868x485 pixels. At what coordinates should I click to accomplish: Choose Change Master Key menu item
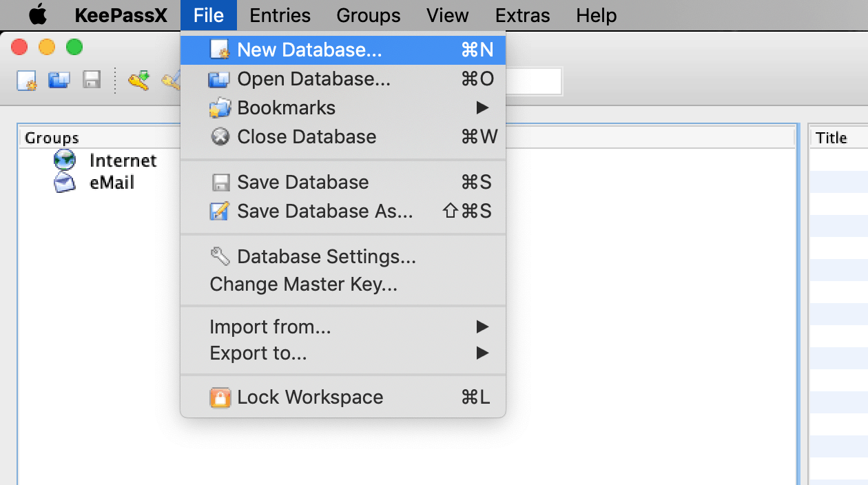pos(303,284)
